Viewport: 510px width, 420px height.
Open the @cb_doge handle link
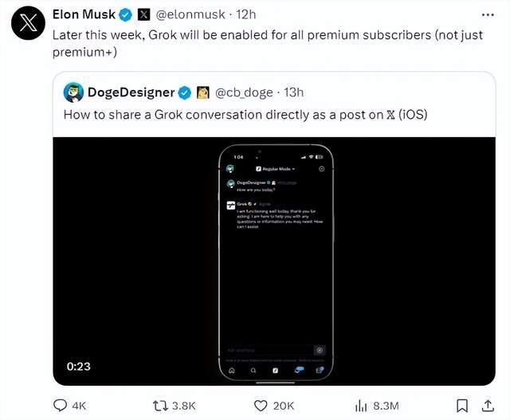244,92
